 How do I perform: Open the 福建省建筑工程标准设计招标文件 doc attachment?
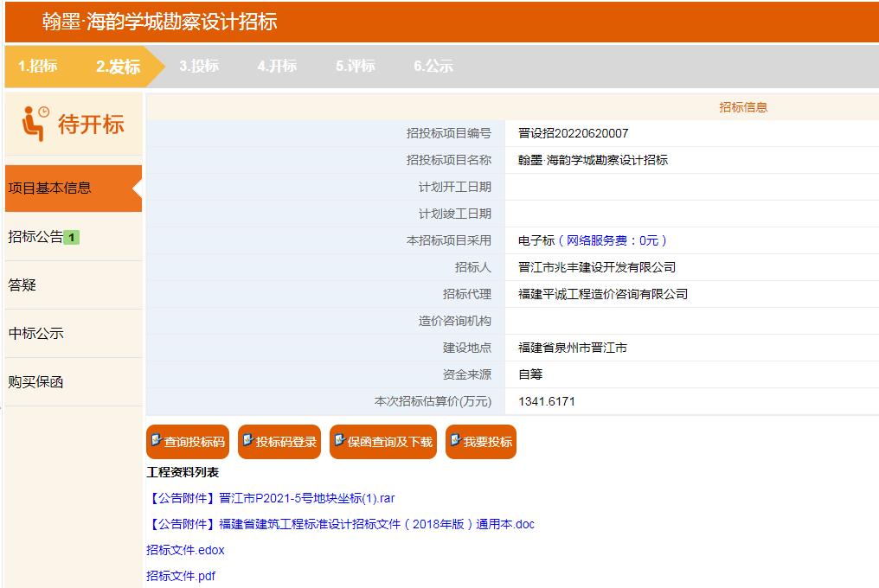342,523
